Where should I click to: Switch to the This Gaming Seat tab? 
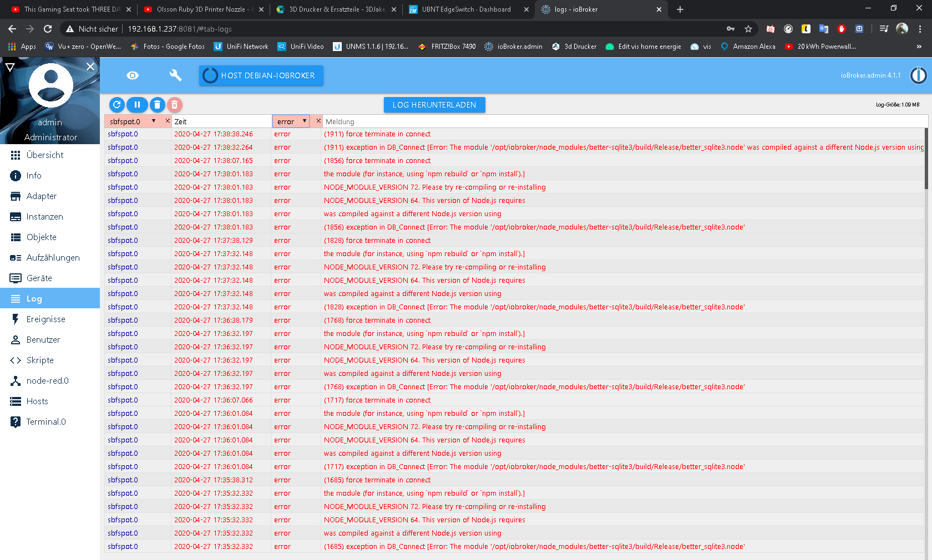coord(71,9)
